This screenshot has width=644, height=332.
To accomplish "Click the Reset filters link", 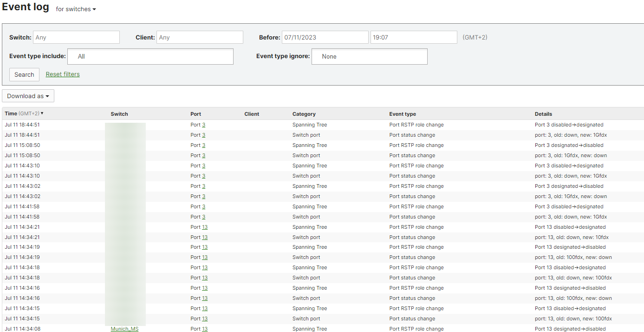I will [63, 74].
